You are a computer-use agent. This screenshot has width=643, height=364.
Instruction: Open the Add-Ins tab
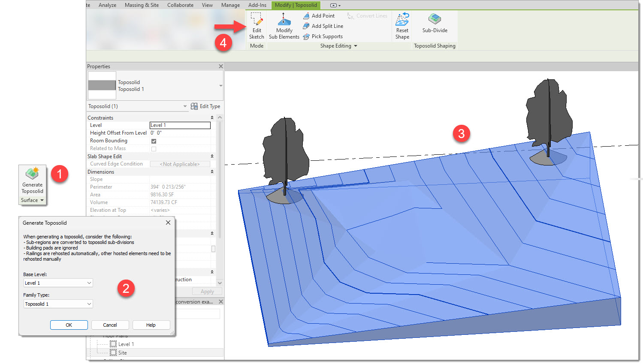(257, 5)
